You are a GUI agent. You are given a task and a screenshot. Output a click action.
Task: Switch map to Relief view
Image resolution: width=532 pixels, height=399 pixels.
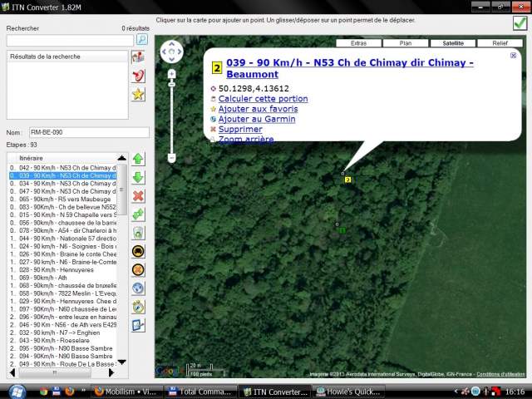point(500,42)
